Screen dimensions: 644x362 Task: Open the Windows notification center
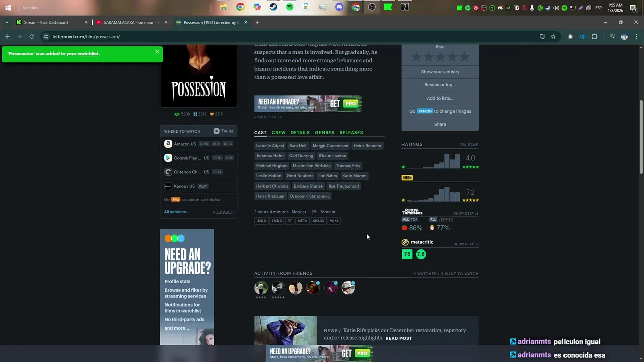click(x=633, y=8)
